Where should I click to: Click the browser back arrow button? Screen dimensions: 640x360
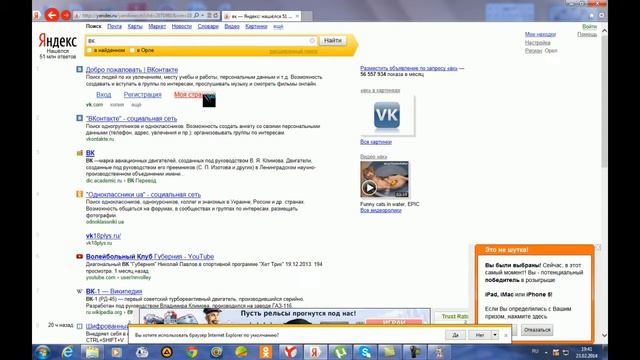click(51, 15)
